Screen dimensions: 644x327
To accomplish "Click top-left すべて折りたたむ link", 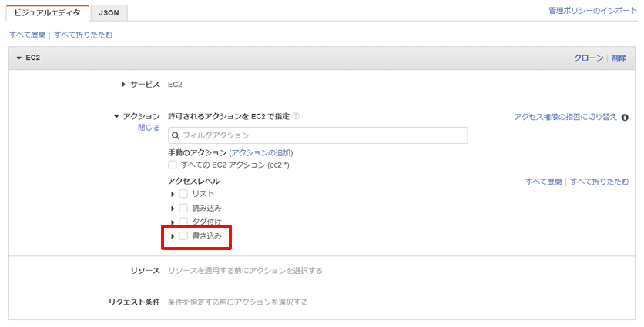I will [x=83, y=35].
